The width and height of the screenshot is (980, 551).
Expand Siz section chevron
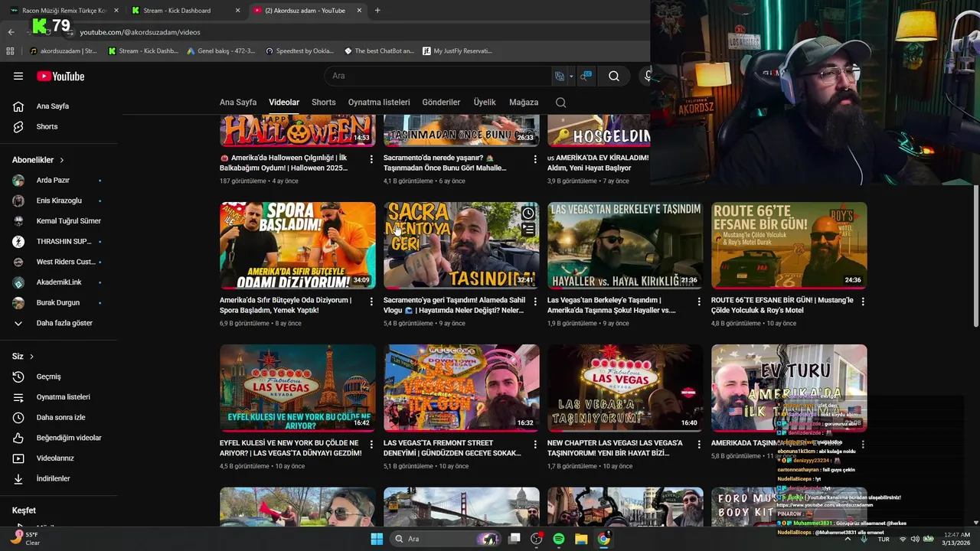[x=31, y=357]
